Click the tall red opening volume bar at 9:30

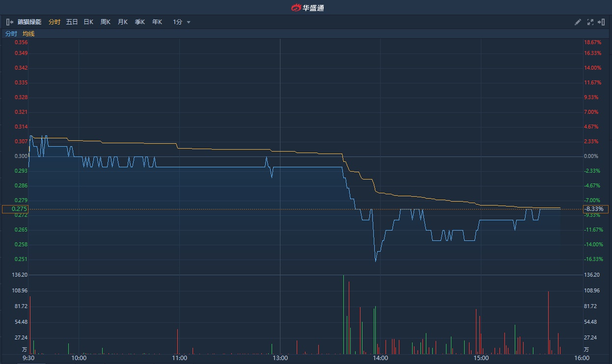[30, 325]
